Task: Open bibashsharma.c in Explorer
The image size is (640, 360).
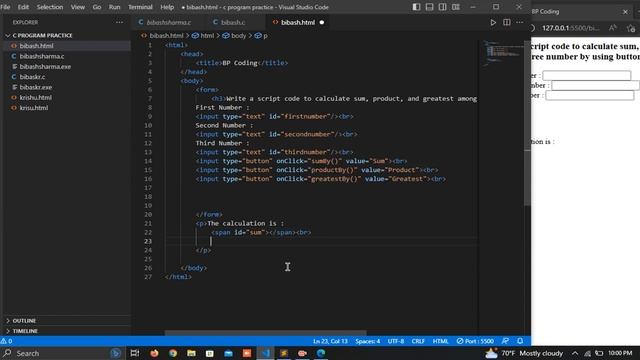Action: click(42, 56)
